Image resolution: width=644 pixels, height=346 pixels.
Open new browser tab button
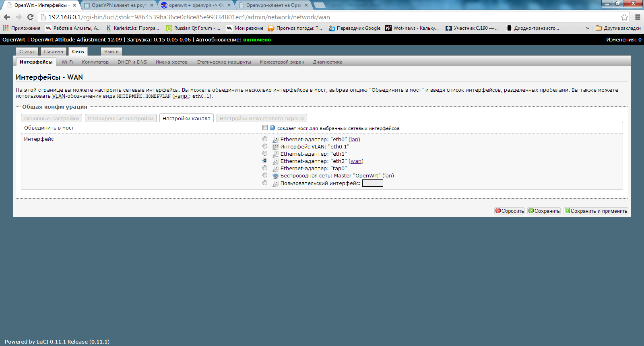(319, 5)
